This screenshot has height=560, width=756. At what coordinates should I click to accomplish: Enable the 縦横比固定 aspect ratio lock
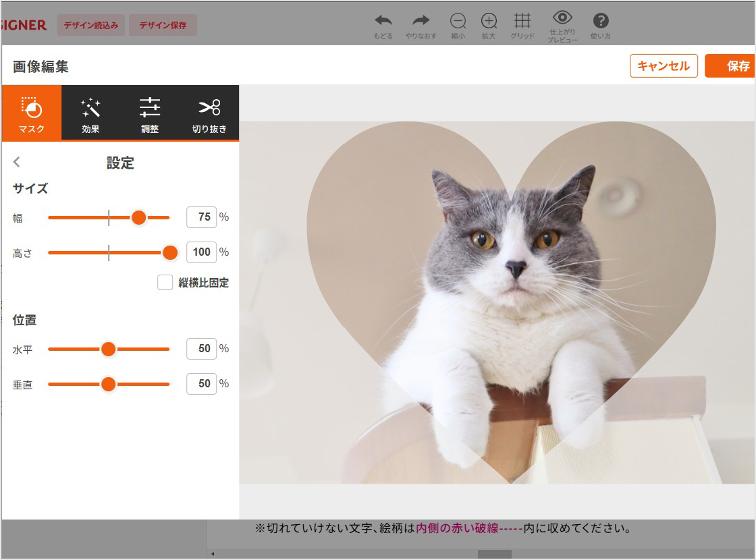click(x=165, y=283)
